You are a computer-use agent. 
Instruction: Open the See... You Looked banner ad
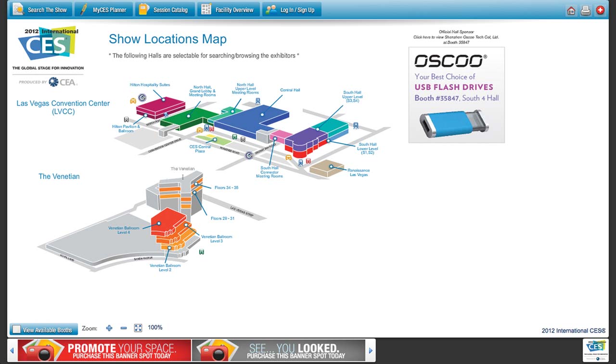(279, 350)
